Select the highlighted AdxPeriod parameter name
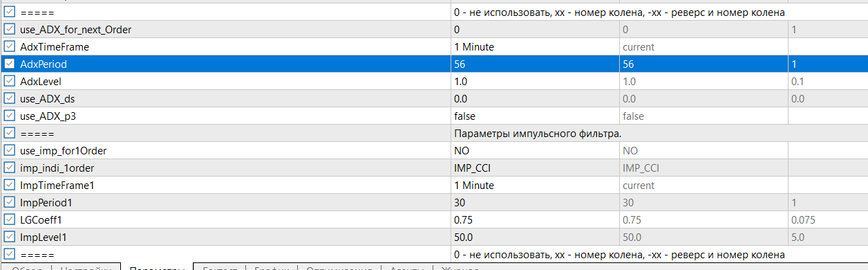The height and width of the screenshot is (270, 868). (44, 64)
